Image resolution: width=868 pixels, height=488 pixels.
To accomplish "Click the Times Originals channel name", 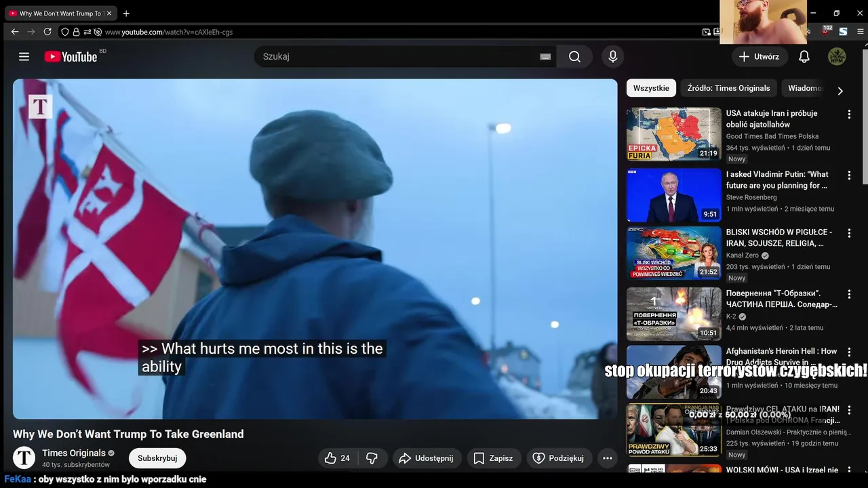I will (x=74, y=453).
